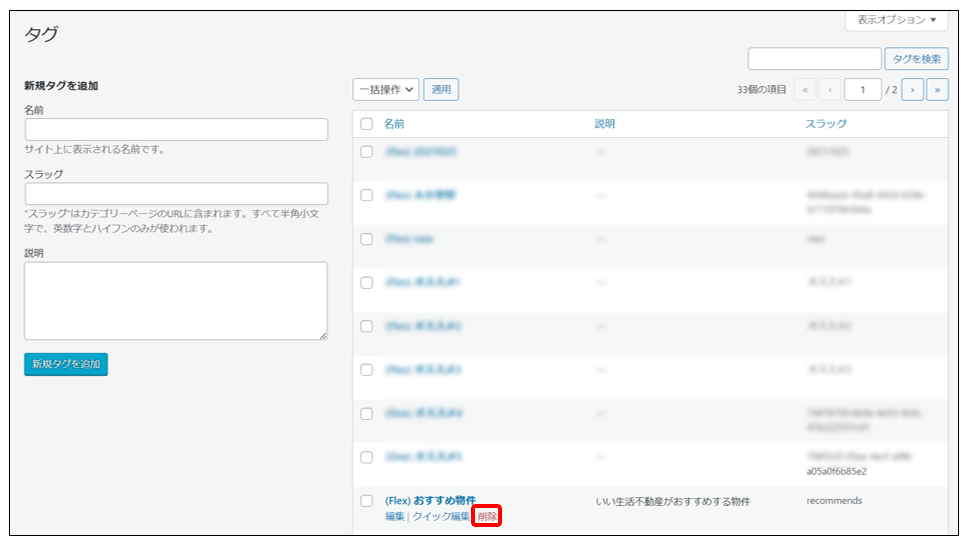The height and width of the screenshot is (546, 970).
Task: Check the box for (Flex) おすすめ物件 row
Action: click(367, 501)
